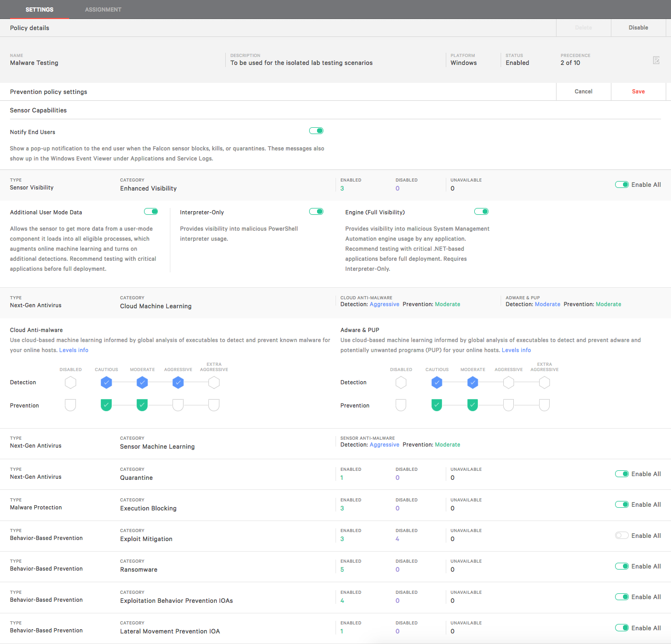
Task: Toggle Enable All for Ransomware
Action: pyautogui.click(x=622, y=566)
